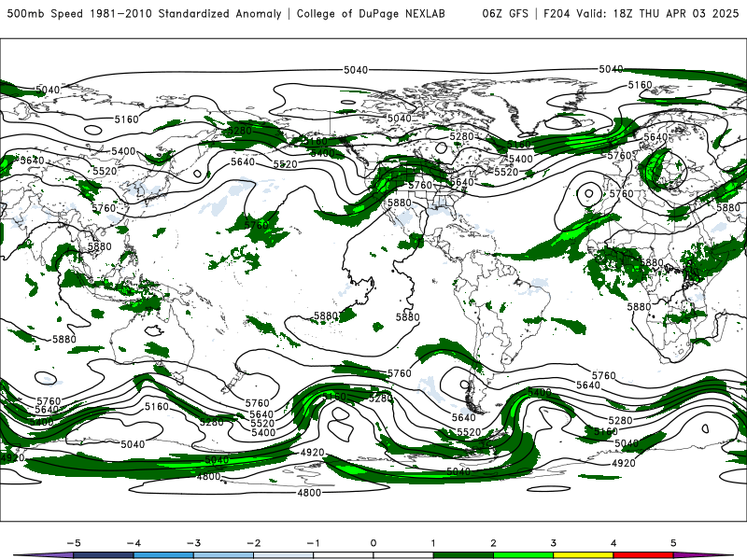The height and width of the screenshot is (560, 747).
Task: Click the '0' colorbar tick label
Action: coord(373,543)
